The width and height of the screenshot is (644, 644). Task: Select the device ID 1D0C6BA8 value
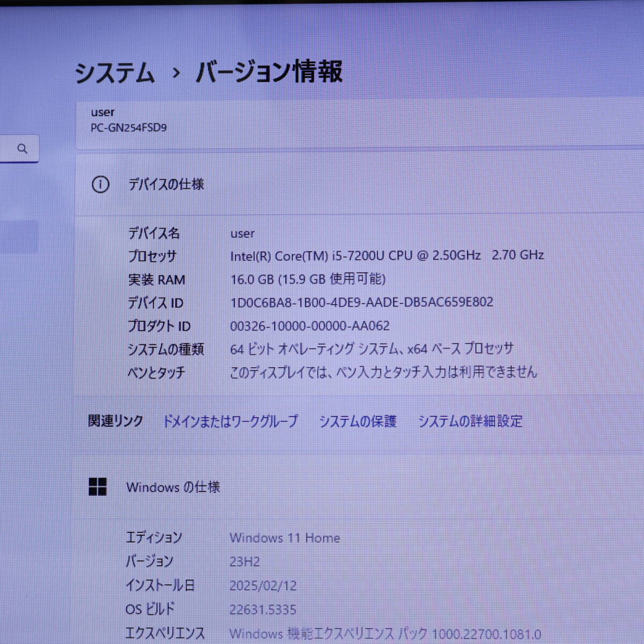click(x=362, y=302)
